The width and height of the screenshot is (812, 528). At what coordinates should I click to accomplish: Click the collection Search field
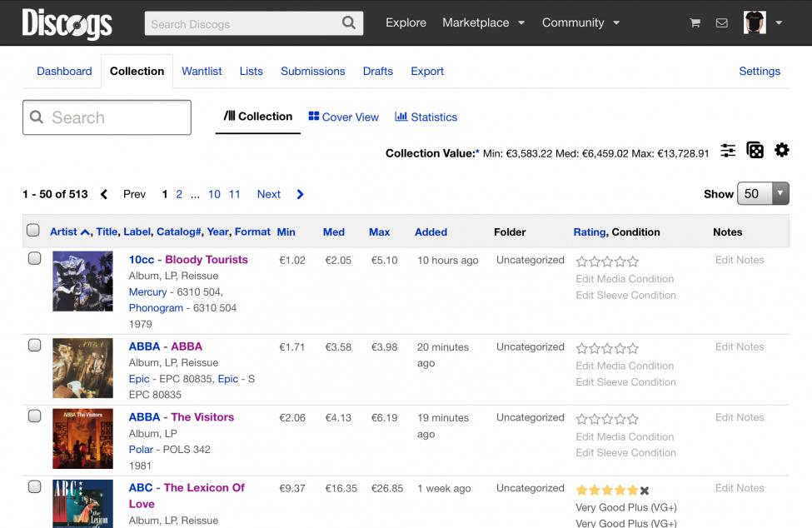[x=107, y=117]
